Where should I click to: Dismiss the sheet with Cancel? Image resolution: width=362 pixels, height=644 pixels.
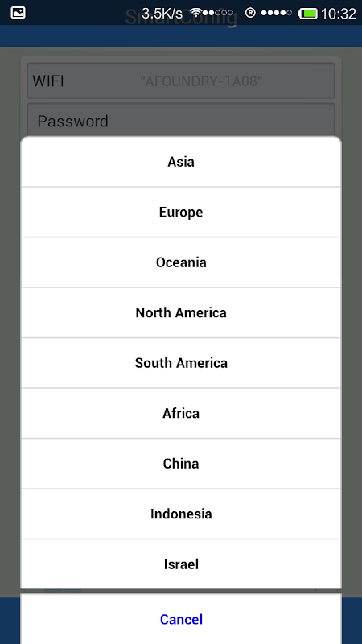pos(181,619)
